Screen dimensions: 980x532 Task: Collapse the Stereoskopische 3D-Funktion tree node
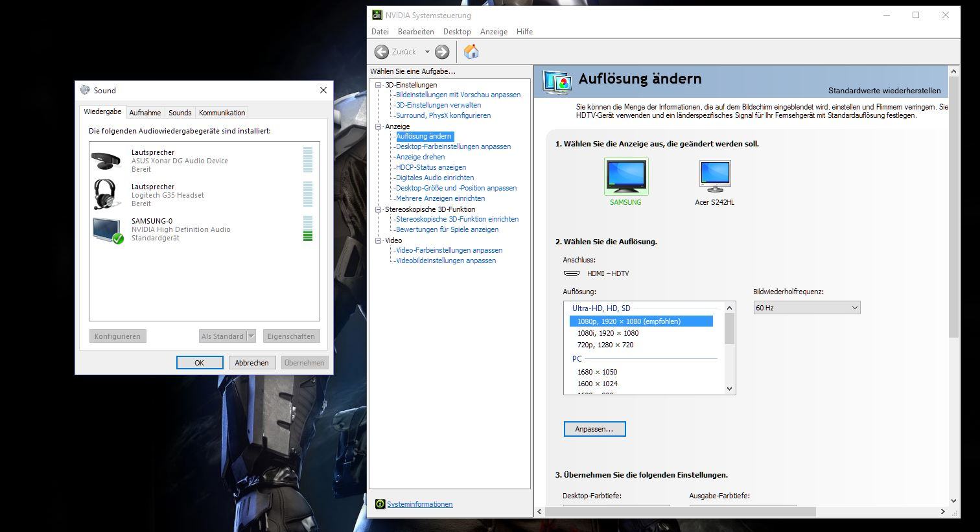coord(379,209)
